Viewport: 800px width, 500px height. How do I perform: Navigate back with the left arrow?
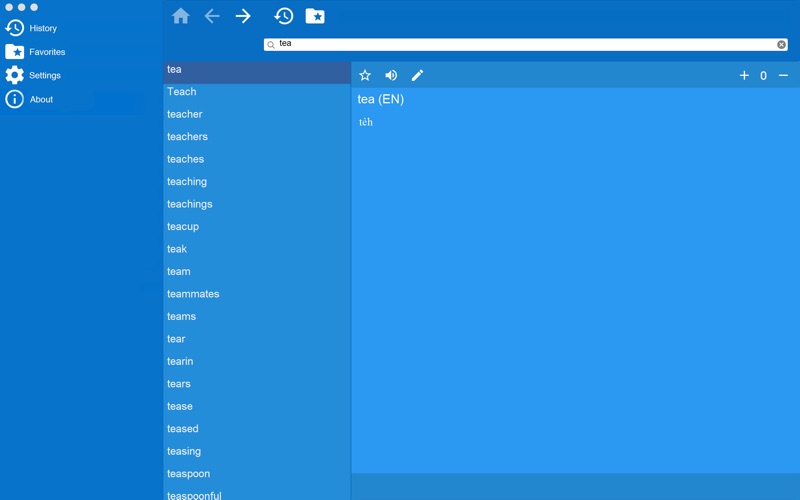[x=212, y=16]
